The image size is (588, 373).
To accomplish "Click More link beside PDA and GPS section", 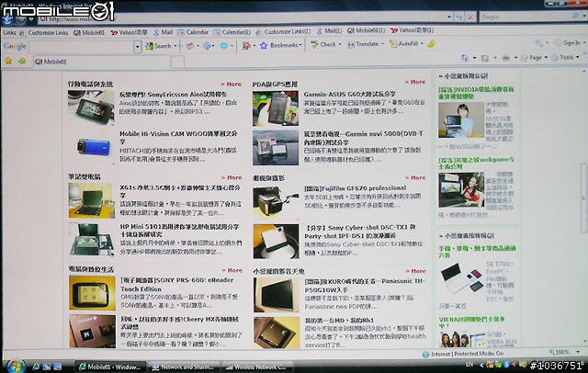I will pyautogui.click(x=415, y=82).
